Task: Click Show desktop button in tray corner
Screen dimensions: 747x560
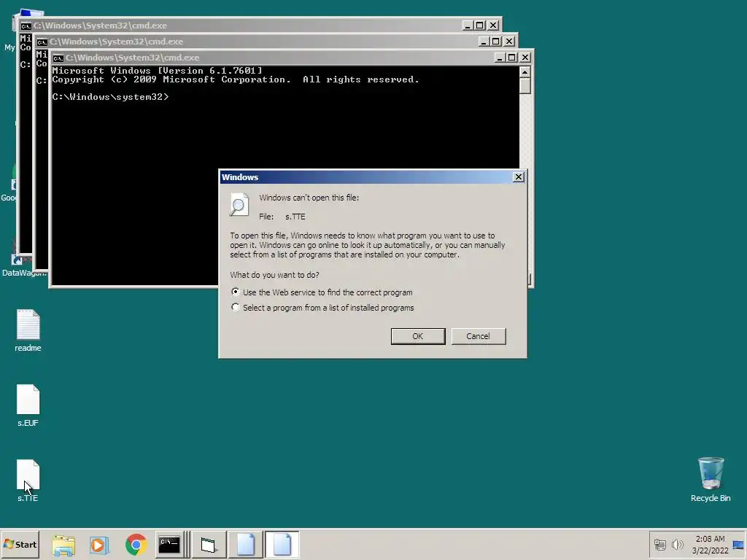Action: tap(738, 544)
